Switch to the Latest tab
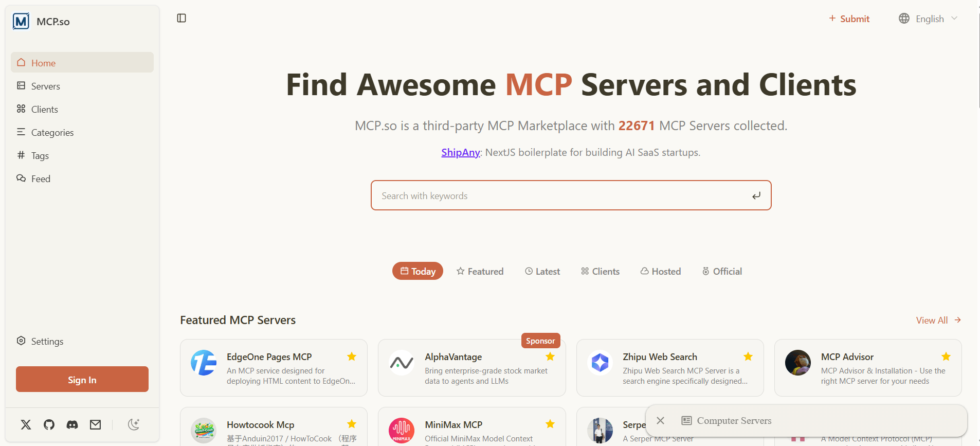This screenshot has width=980, height=446. [x=542, y=271]
